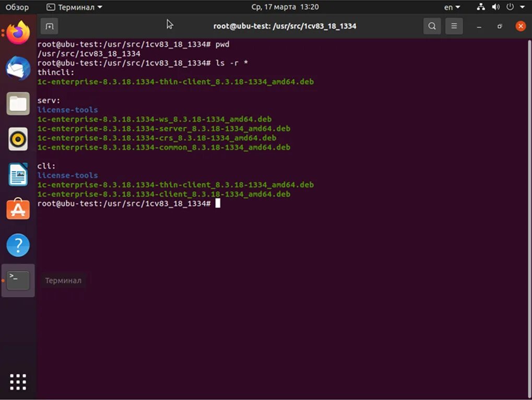Maximize the terminal window
The image size is (532, 400).
(500, 26)
